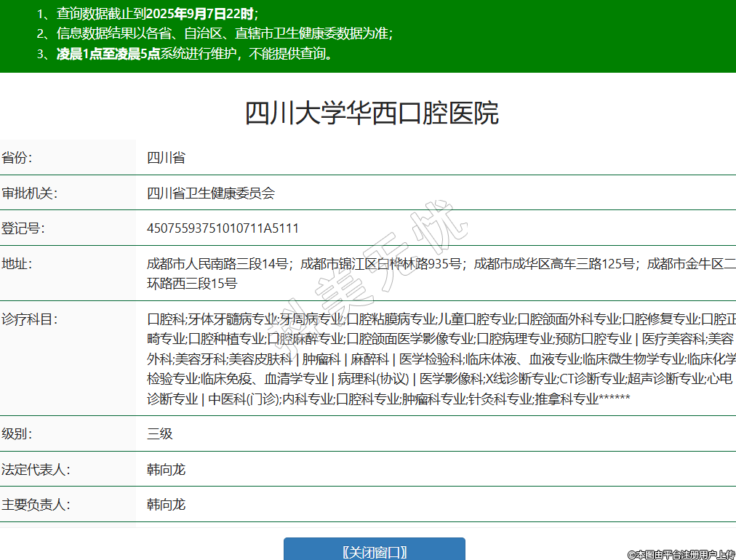Click 韩向龙 in the 法定代表人 row

point(167,469)
